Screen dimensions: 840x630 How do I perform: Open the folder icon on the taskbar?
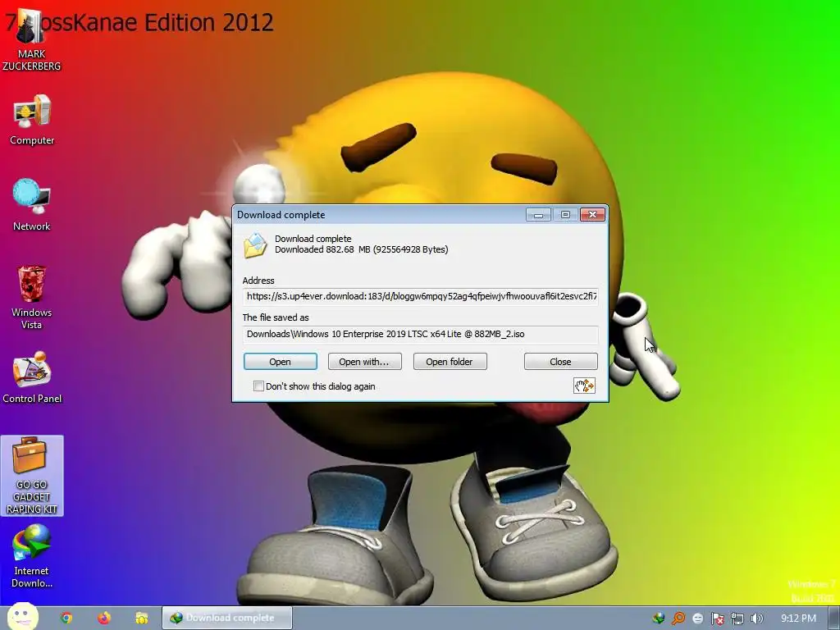tap(141, 619)
